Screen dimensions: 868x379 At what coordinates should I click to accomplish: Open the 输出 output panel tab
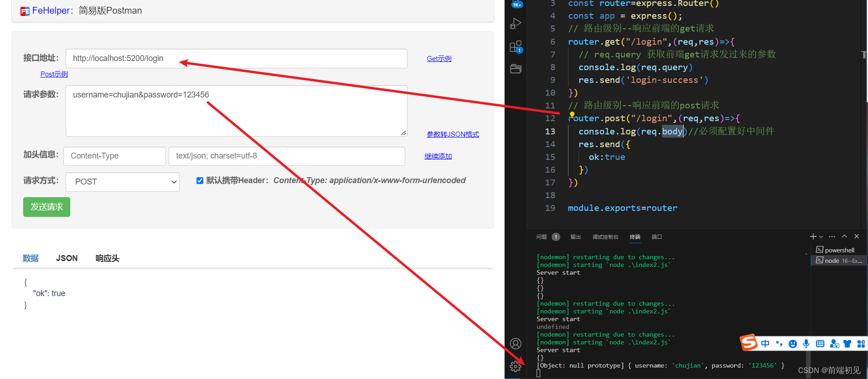pyautogui.click(x=576, y=237)
